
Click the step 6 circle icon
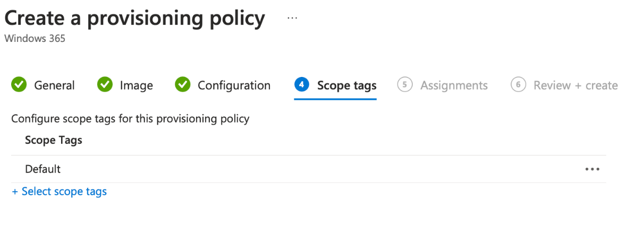[518, 85]
